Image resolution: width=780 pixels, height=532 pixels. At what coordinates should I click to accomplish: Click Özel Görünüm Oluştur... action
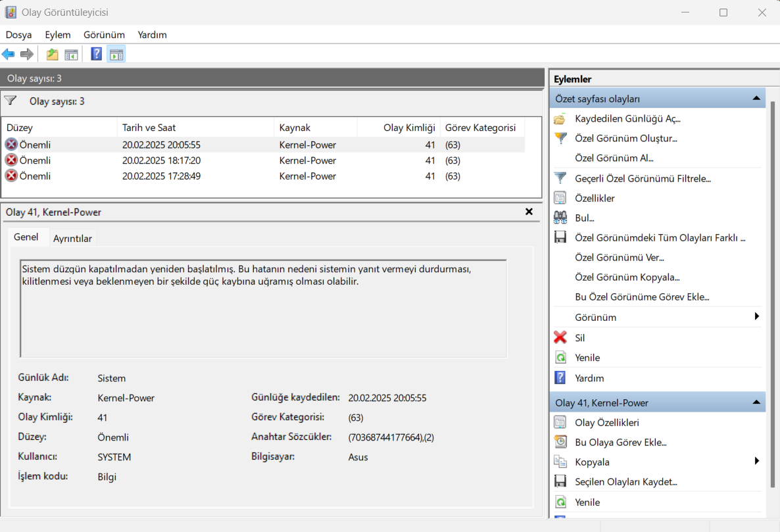coord(625,139)
